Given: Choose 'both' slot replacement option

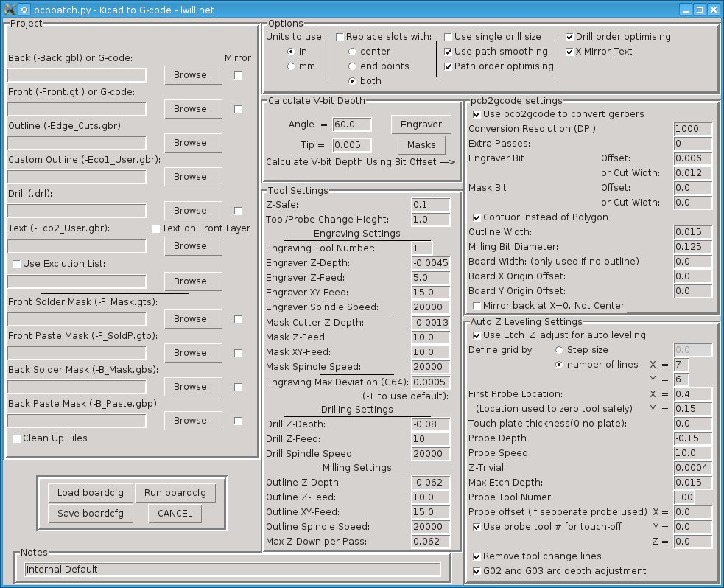Looking at the screenshot, I should [x=352, y=81].
